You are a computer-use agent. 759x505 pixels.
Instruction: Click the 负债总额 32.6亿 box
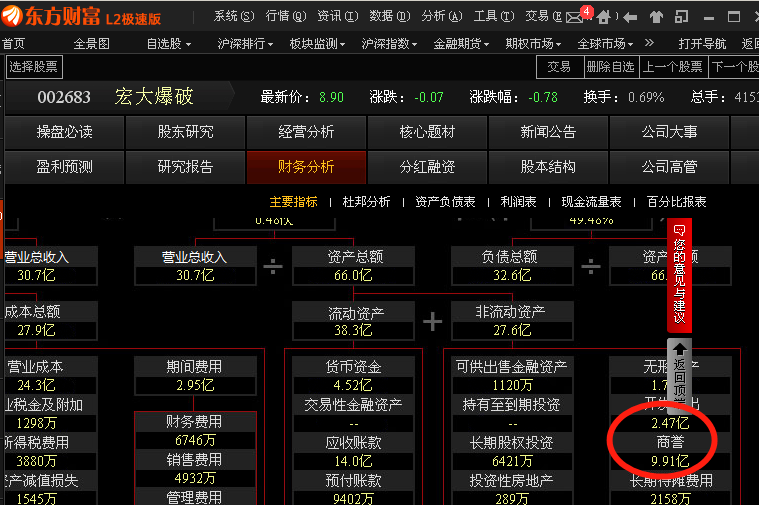click(x=513, y=266)
